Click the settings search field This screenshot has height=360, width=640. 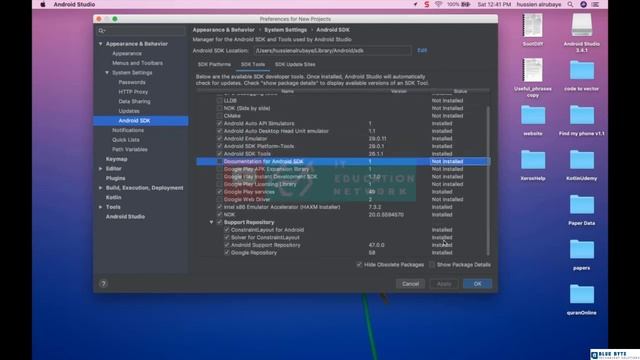(x=141, y=31)
